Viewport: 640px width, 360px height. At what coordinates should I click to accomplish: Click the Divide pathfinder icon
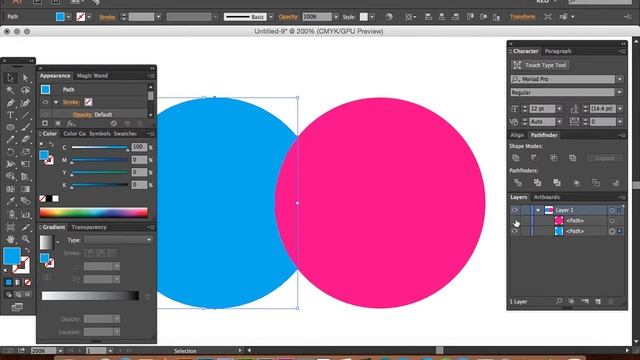[518, 183]
